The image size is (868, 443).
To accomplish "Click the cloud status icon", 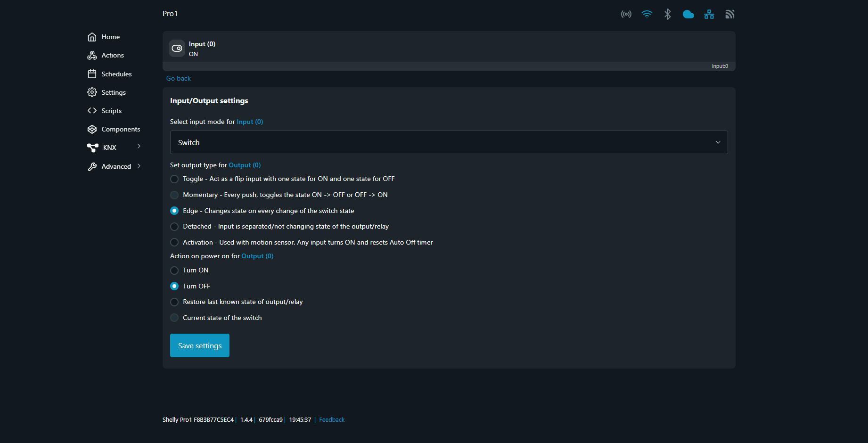I will [x=688, y=14].
